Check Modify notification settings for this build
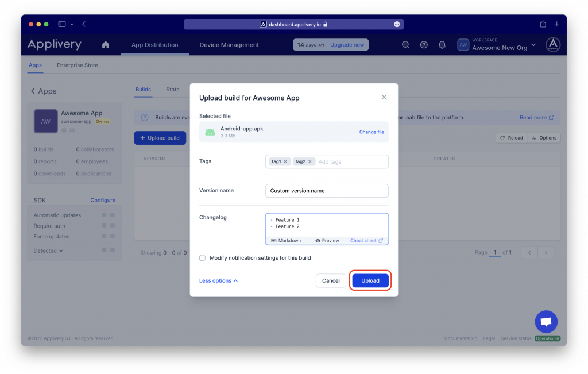This screenshot has height=374, width=588. click(x=203, y=258)
